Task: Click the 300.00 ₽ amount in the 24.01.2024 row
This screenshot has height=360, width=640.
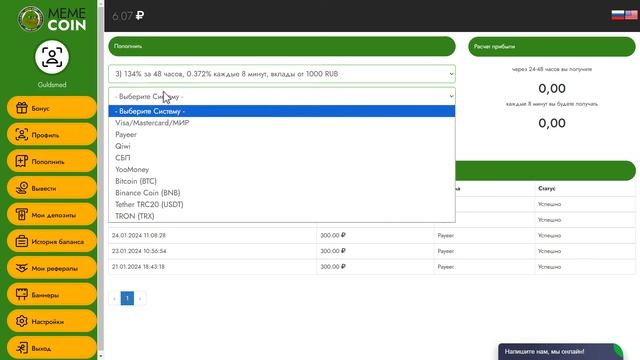Action: point(333,236)
